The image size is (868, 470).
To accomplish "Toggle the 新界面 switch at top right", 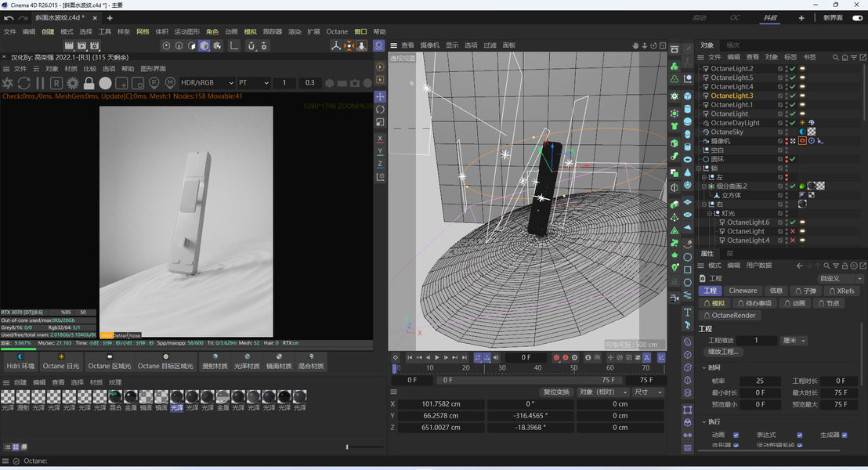I will click(857, 18).
